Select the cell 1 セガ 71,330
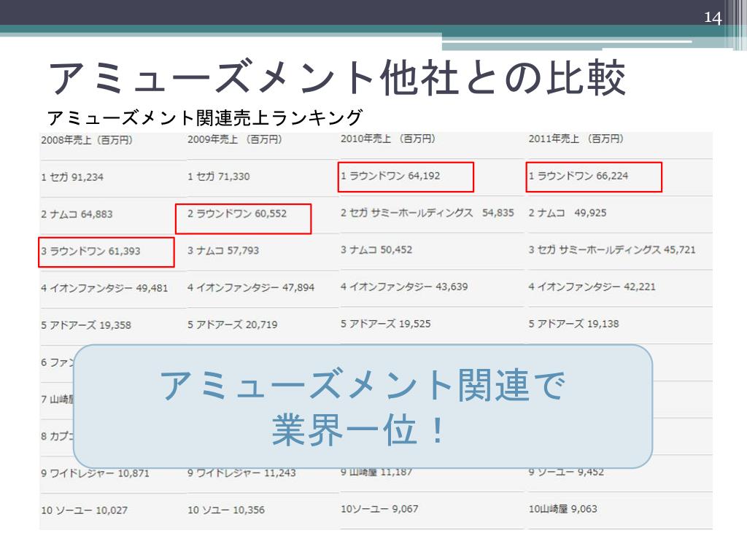Screen dimensions: 747x560 tap(219, 176)
